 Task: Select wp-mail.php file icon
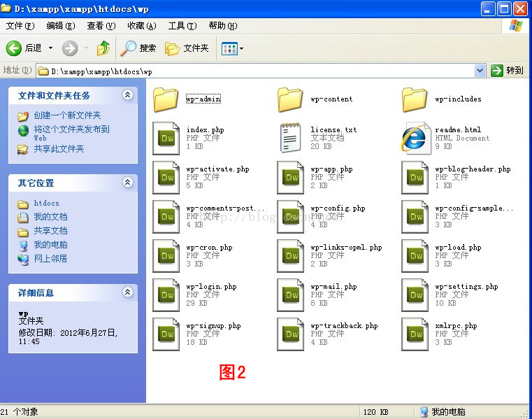[290, 295]
